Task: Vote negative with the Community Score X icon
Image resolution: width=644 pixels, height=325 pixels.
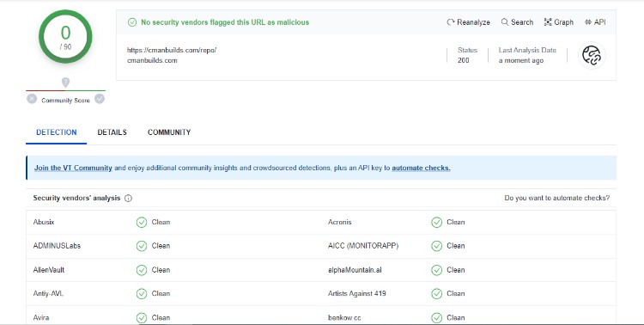Action: point(32,99)
